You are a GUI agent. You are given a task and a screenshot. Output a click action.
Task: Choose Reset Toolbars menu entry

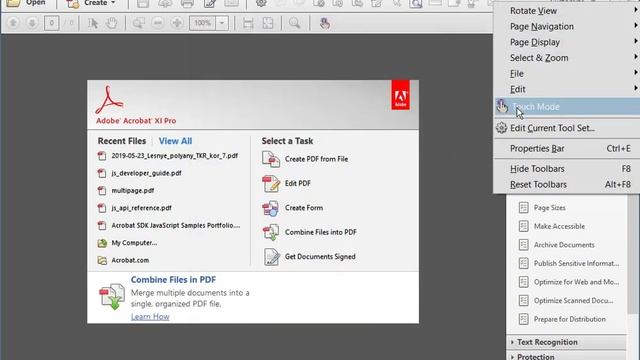[567, 184]
